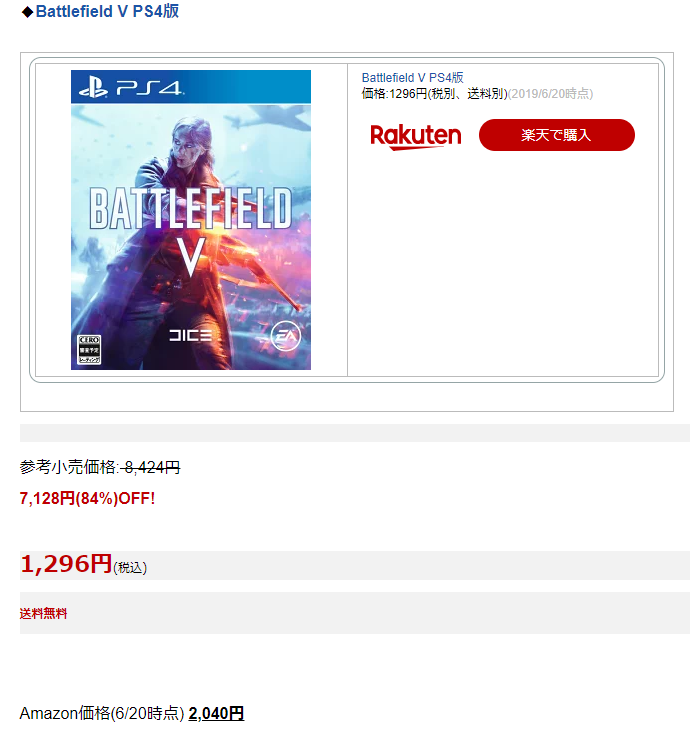
Task: Open the Amazon price 2,040円 link
Action: 216,713
